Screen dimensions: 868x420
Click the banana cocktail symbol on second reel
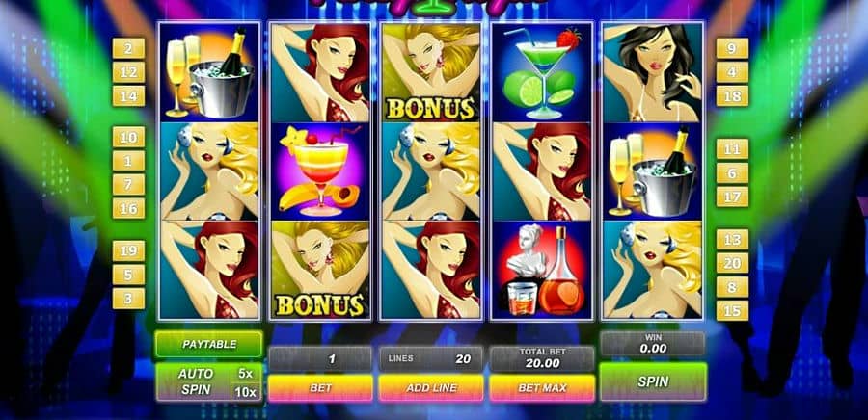tap(320, 171)
